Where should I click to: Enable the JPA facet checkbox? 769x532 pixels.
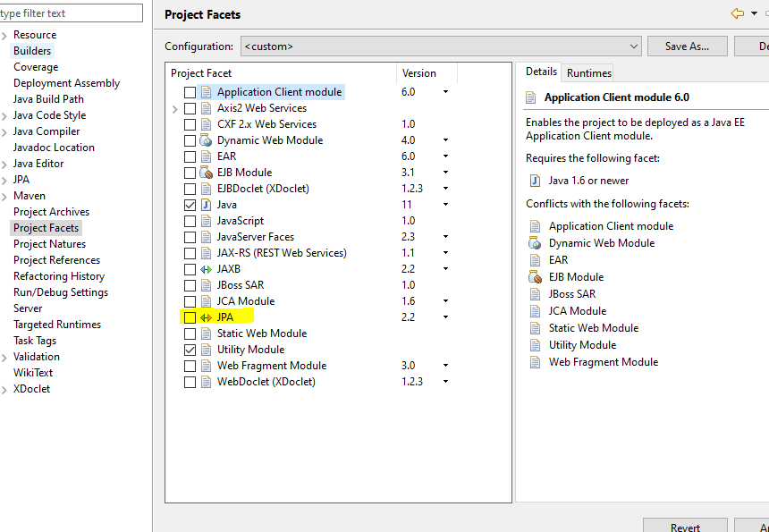(x=190, y=317)
